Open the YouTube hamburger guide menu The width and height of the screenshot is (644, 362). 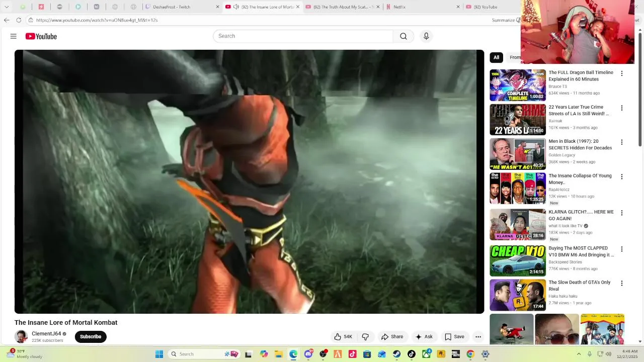14,36
